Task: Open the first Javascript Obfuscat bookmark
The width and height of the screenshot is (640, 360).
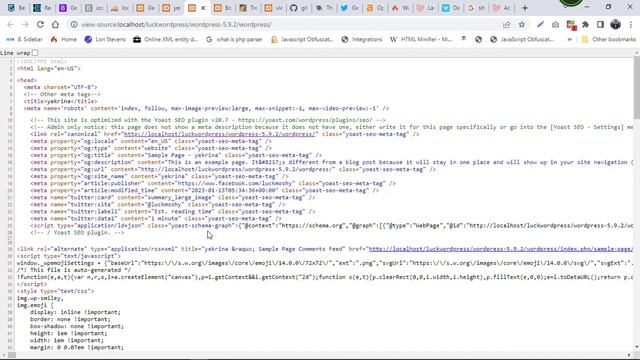Action: point(302,39)
